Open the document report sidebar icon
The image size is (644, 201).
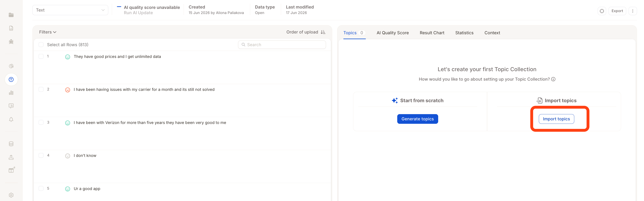click(11, 28)
